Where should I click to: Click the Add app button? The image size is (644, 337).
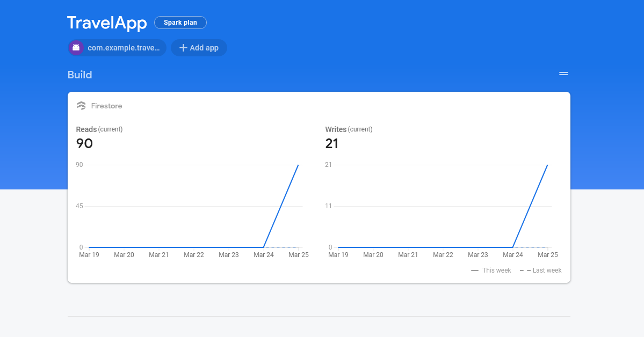199,48
